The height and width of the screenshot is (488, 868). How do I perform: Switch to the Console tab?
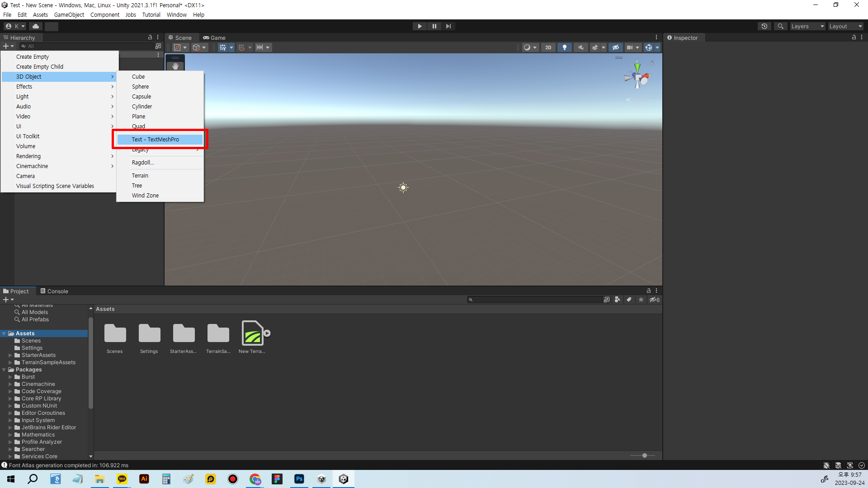[54, 291]
